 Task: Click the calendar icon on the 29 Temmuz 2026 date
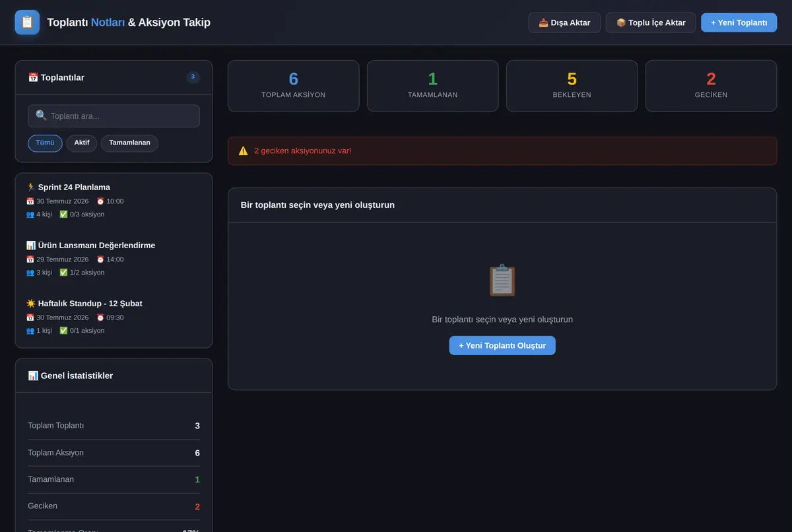(x=30, y=259)
